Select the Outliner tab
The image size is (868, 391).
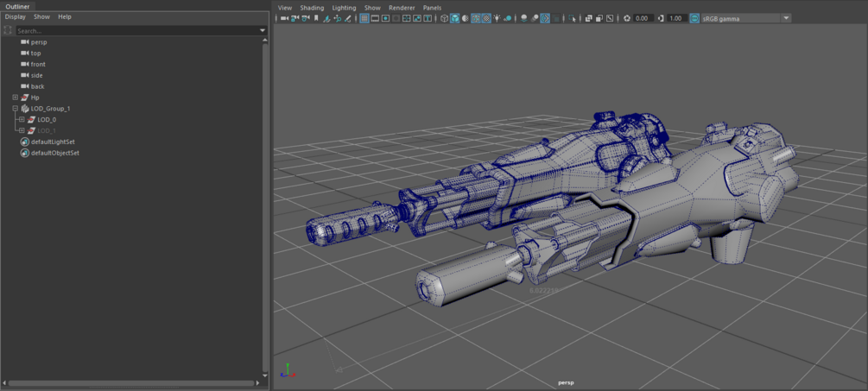18,7
